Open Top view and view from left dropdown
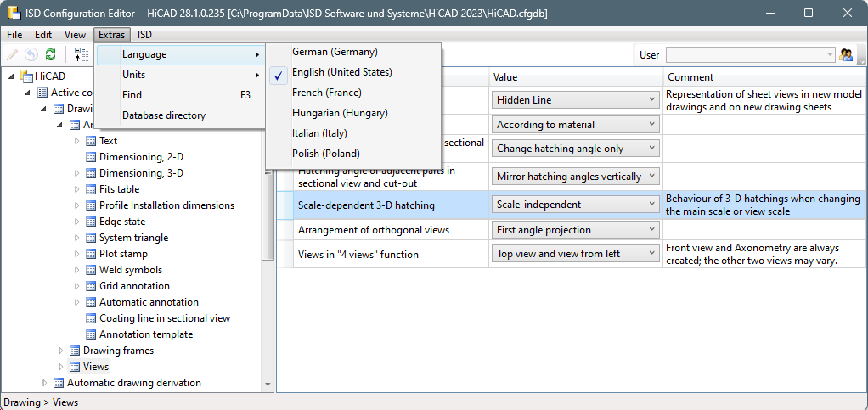The width and height of the screenshot is (868, 410). pyautogui.click(x=576, y=254)
